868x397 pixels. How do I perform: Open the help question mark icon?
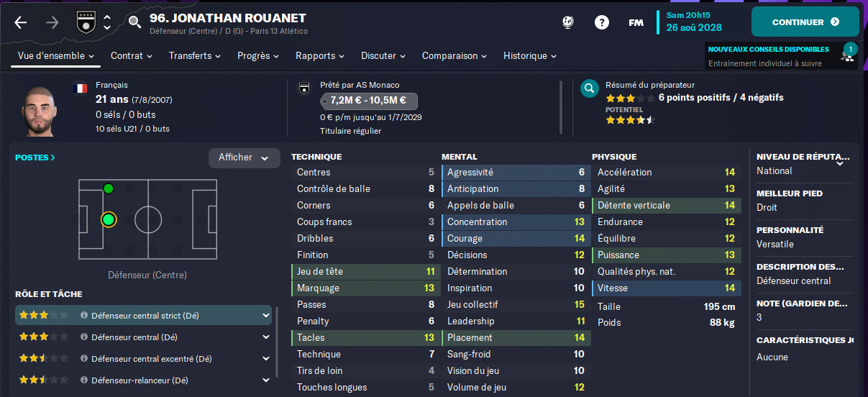coord(601,22)
